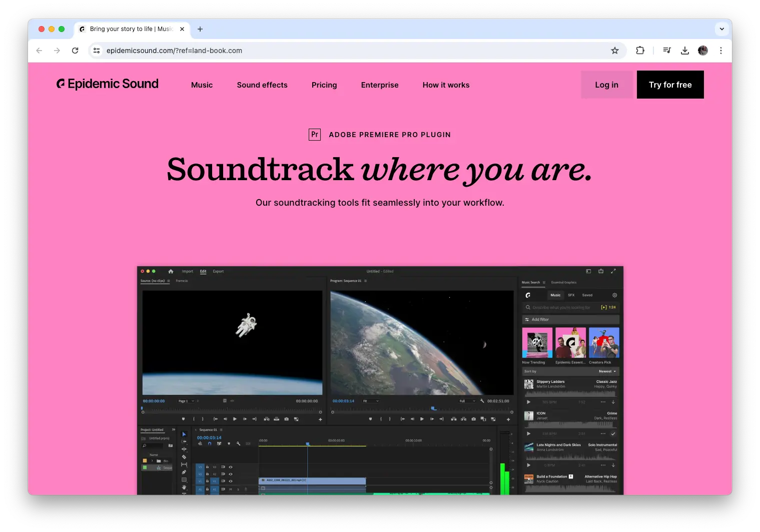Open timeline display settings wrench
The image size is (760, 532).
tap(239, 443)
